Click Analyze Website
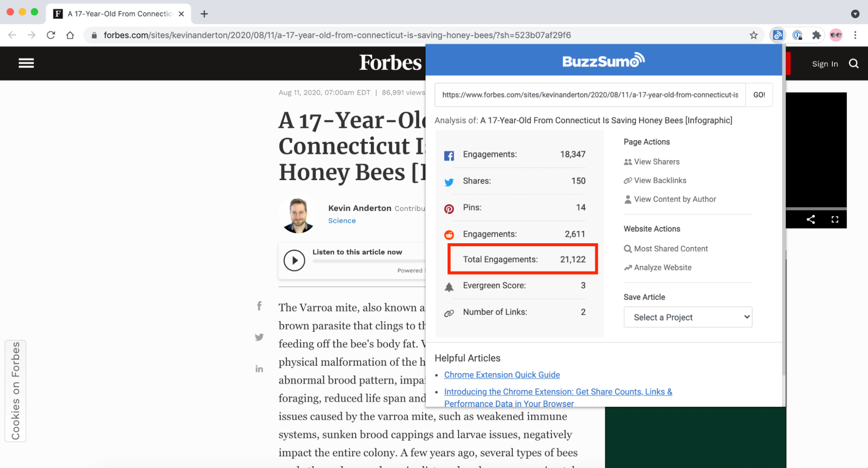Image resolution: width=868 pixels, height=468 pixels. pyautogui.click(x=658, y=267)
